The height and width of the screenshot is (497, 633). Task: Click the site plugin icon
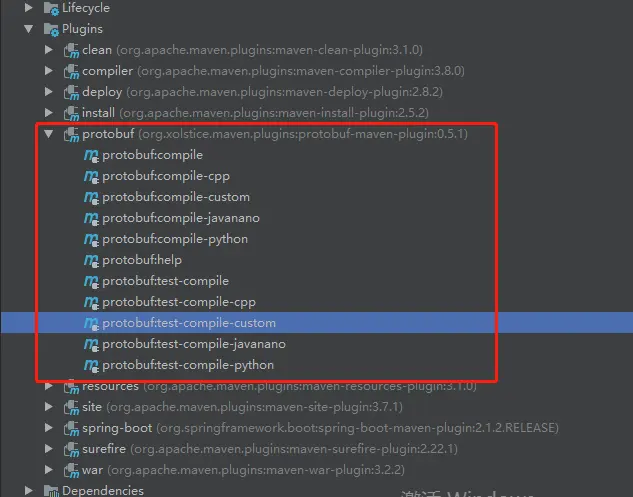[x=71, y=407]
